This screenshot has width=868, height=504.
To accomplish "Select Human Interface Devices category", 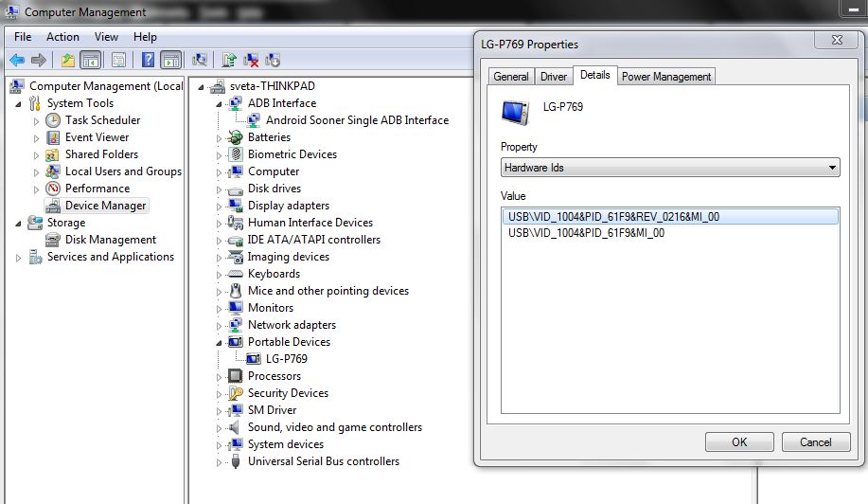I will [x=310, y=223].
